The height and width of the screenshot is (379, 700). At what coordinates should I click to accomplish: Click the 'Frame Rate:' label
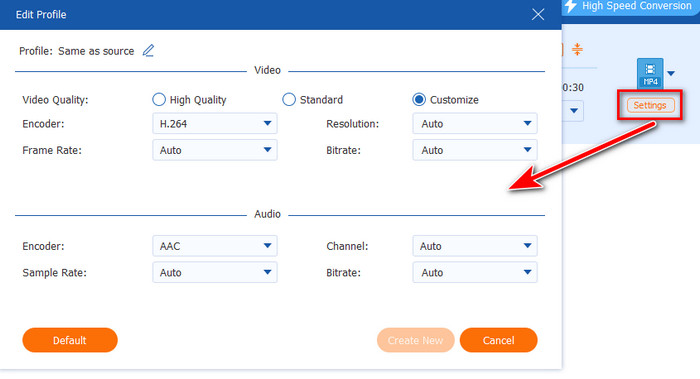point(52,150)
